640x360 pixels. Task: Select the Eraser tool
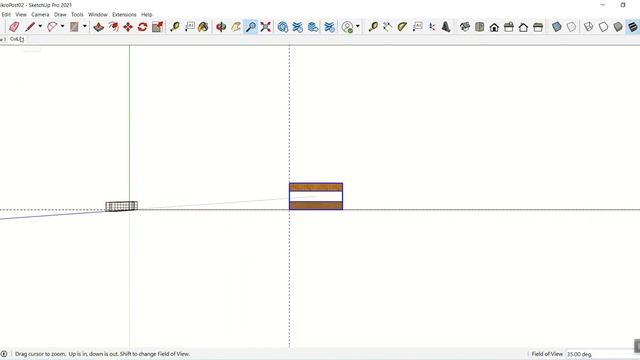click(x=14, y=27)
